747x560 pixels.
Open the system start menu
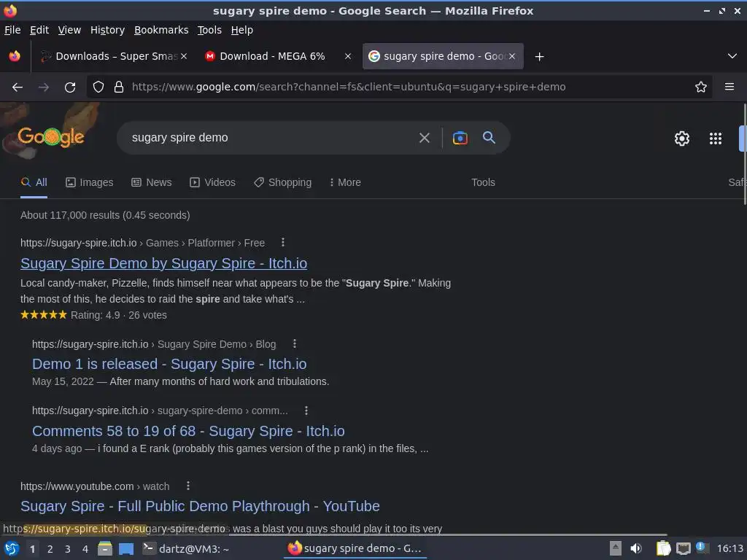click(12, 548)
